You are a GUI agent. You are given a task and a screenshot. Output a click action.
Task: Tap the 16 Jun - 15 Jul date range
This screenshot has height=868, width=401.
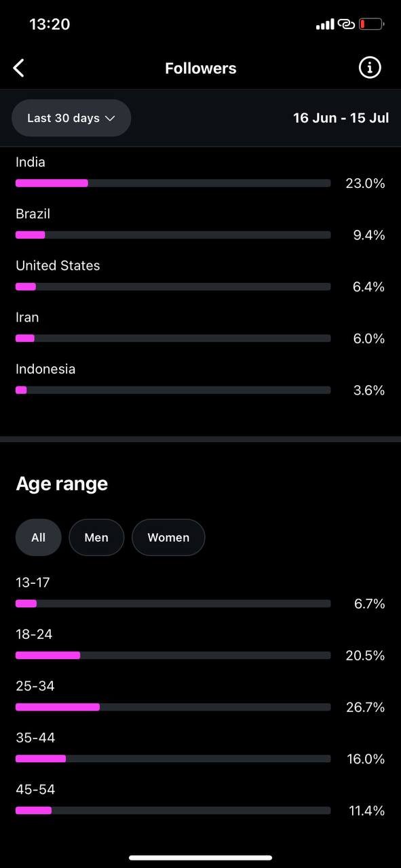(341, 118)
